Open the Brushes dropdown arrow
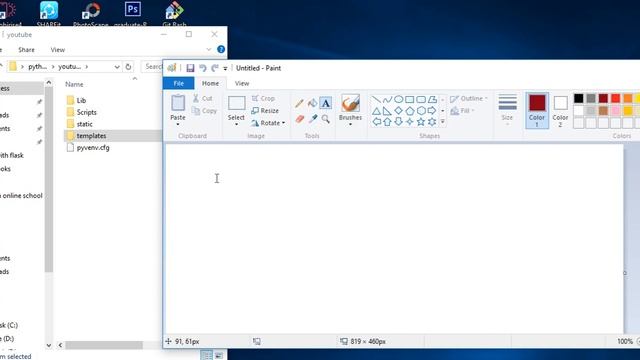This screenshot has width=640, height=360. click(x=350, y=124)
